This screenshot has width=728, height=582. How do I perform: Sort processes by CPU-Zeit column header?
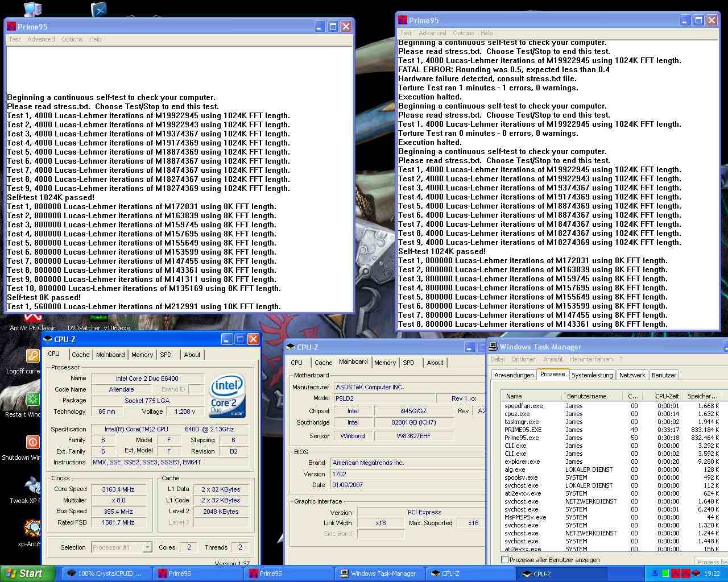663,396
